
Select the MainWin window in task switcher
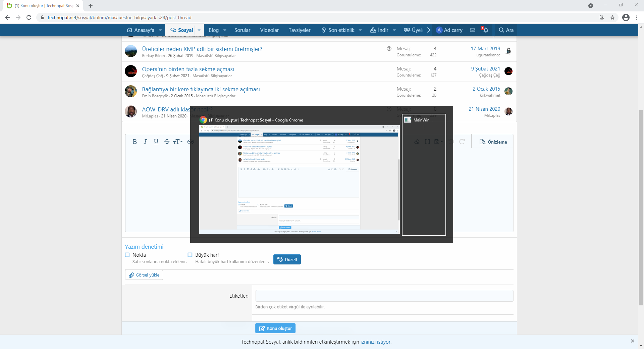424,175
